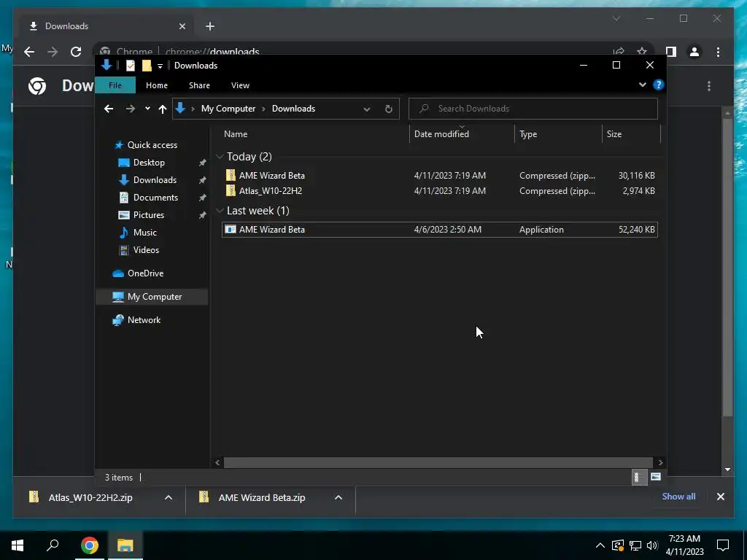Click My Computer in address breadcrumb
The width and height of the screenshot is (747, 560).
click(228, 109)
